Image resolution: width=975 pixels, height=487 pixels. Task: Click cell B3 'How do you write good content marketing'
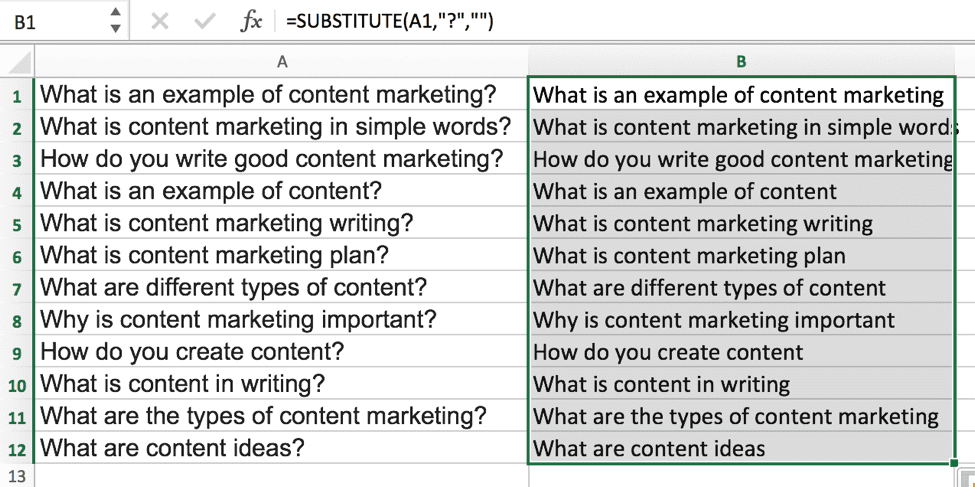click(741, 159)
